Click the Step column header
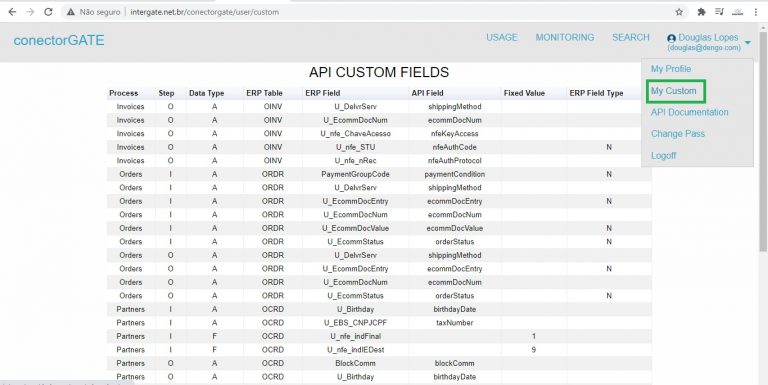768x385 pixels. pyautogui.click(x=166, y=93)
